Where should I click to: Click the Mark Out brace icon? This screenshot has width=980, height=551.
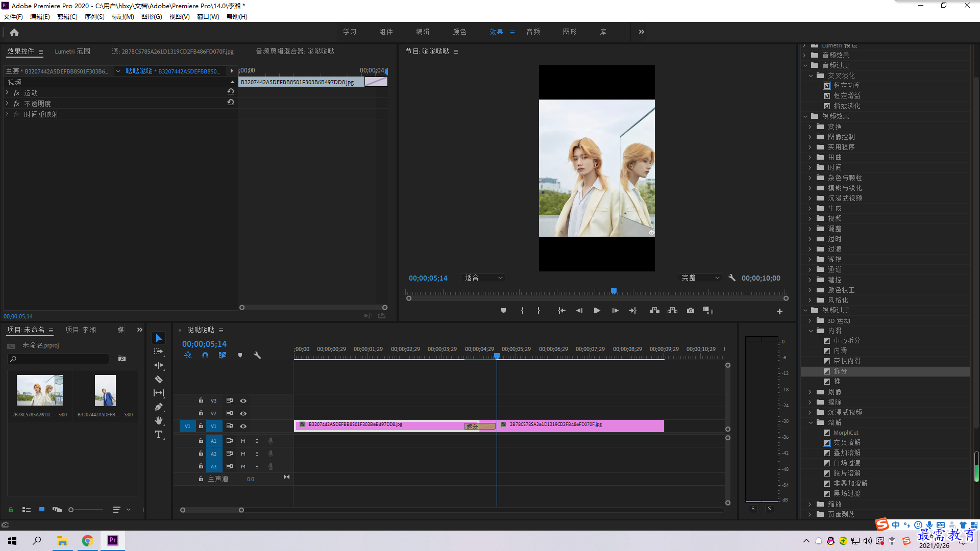[x=538, y=311]
